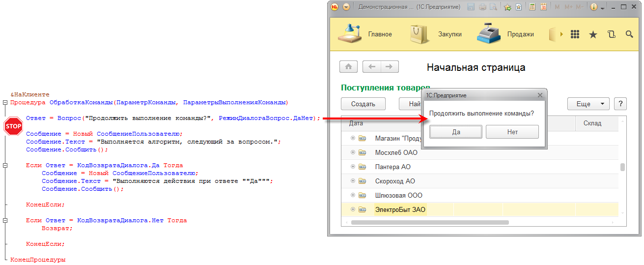Click the Save diskette icon in title bar

click(x=471, y=7)
